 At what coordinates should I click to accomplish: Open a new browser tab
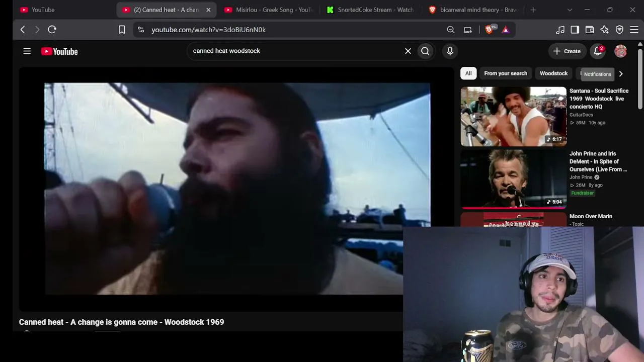(x=533, y=10)
